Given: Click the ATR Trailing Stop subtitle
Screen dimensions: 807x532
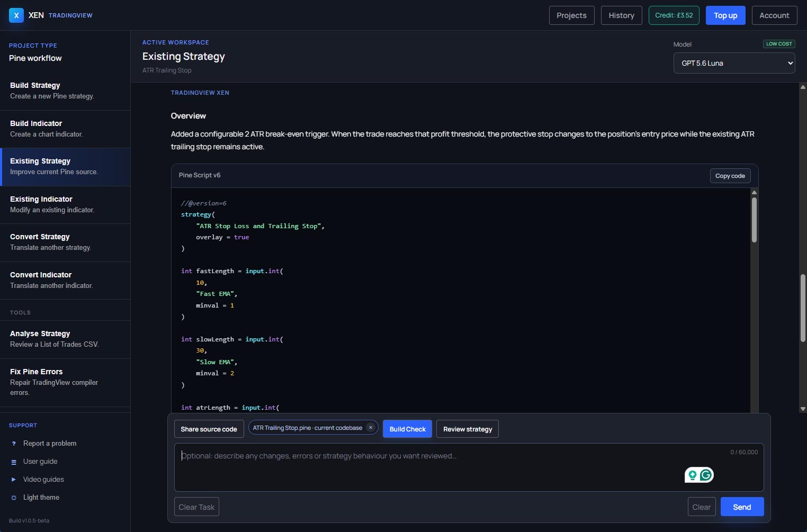Looking at the screenshot, I should click(167, 70).
